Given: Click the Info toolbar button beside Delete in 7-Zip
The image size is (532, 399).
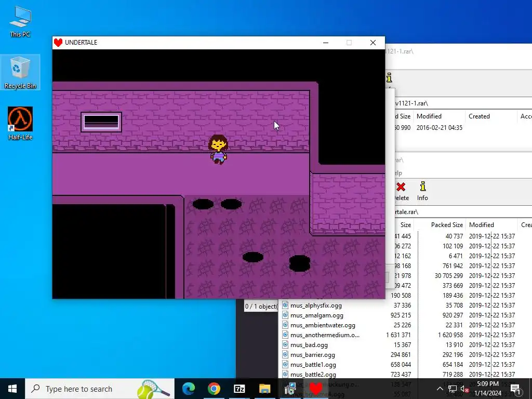Looking at the screenshot, I should [x=422, y=191].
